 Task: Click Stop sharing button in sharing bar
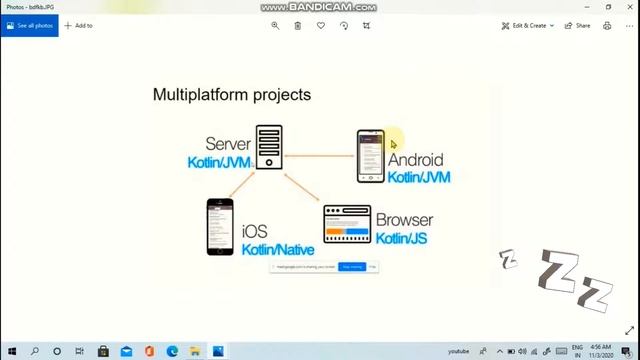coord(352,267)
